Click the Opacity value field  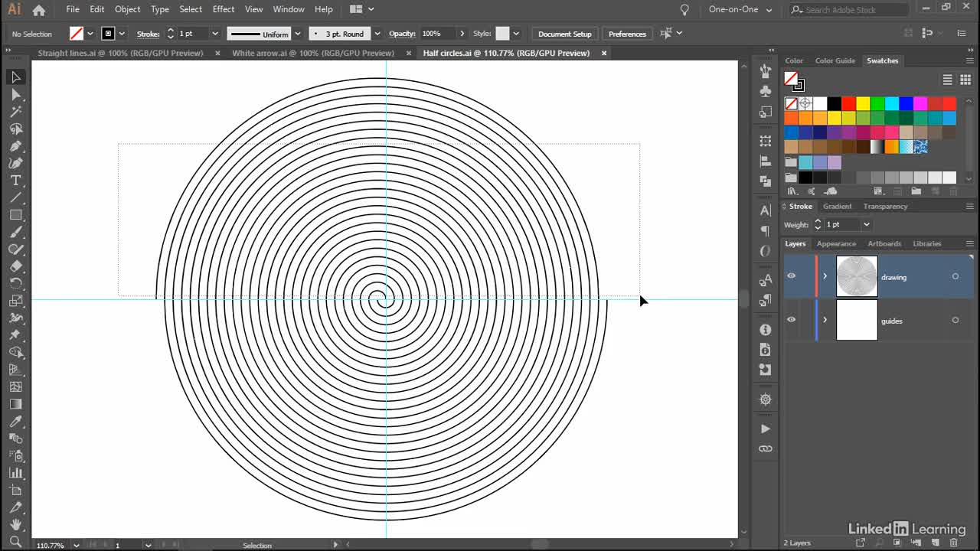pyautogui.click(x=436, y=34)
